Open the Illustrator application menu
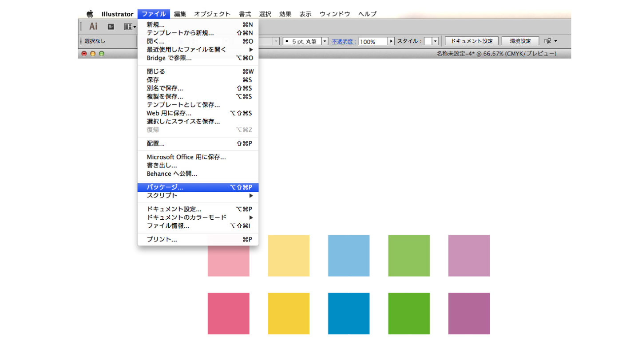Screen dimensions: 642x364 point(117,14)
